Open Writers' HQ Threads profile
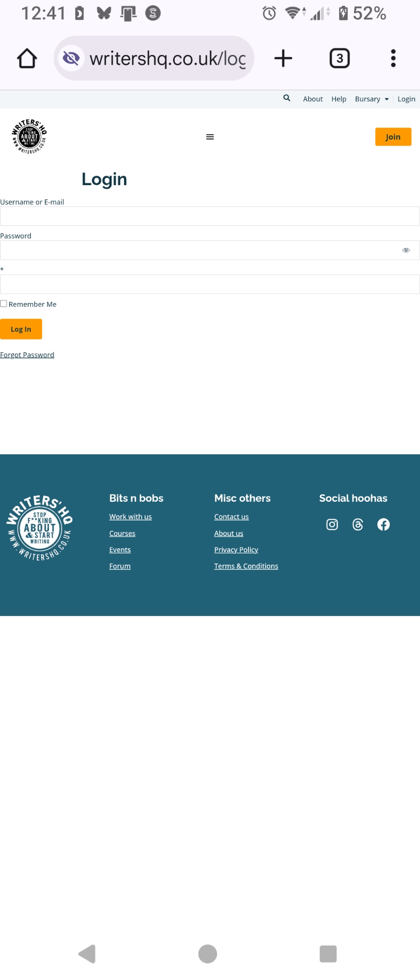420x980 pixels. [x=358, y=525]
